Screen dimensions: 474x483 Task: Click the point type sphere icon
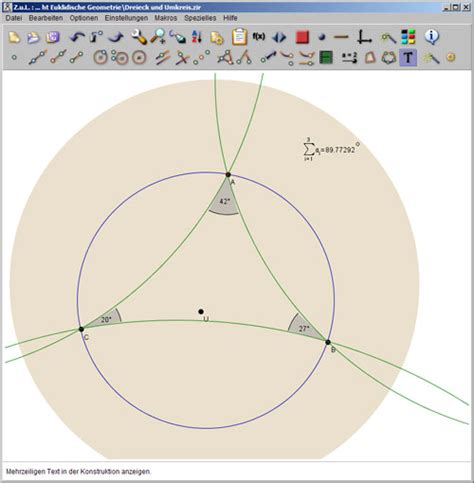(x=321, y=37)
